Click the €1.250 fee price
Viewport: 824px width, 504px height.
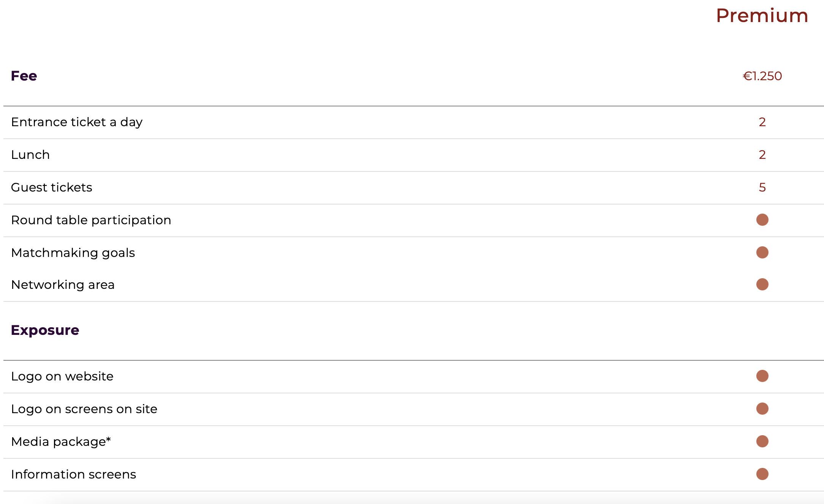click(762, 76)
